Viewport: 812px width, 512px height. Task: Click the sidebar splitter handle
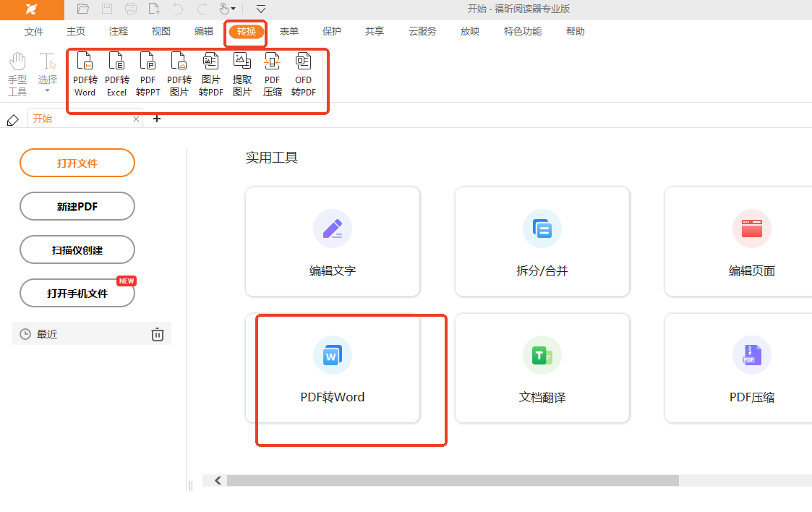click(x=191, y=485)
